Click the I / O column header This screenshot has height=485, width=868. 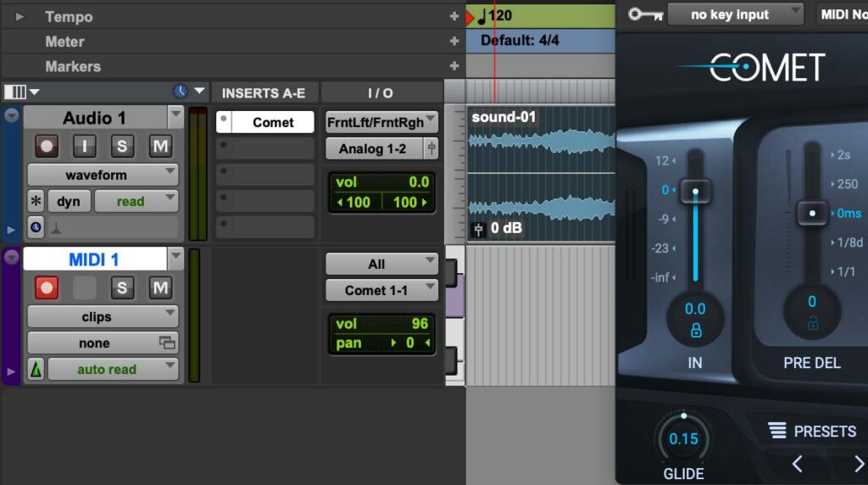(x=380, y=93)
